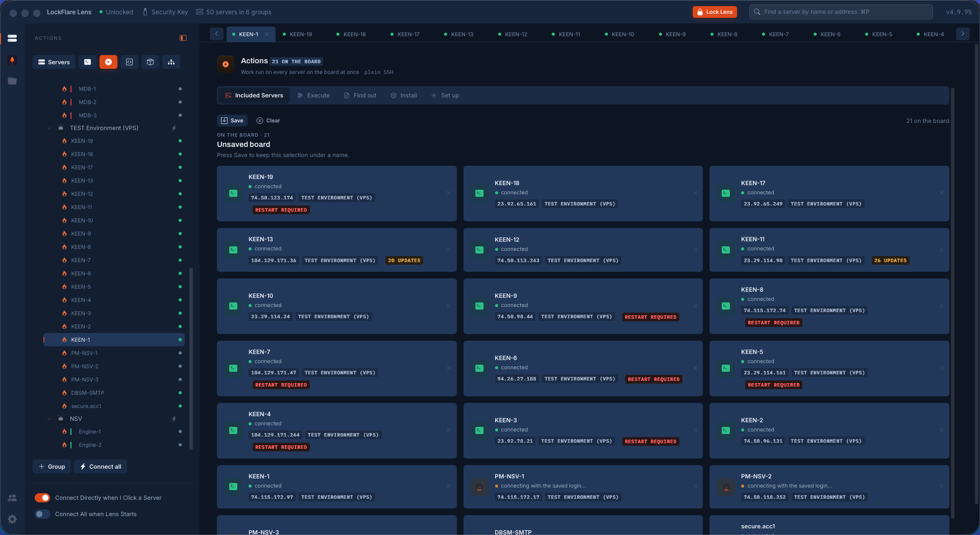980x535 pixels.
Task: Click the sidebar server list scrollbar
Action: tap(191, 359)
